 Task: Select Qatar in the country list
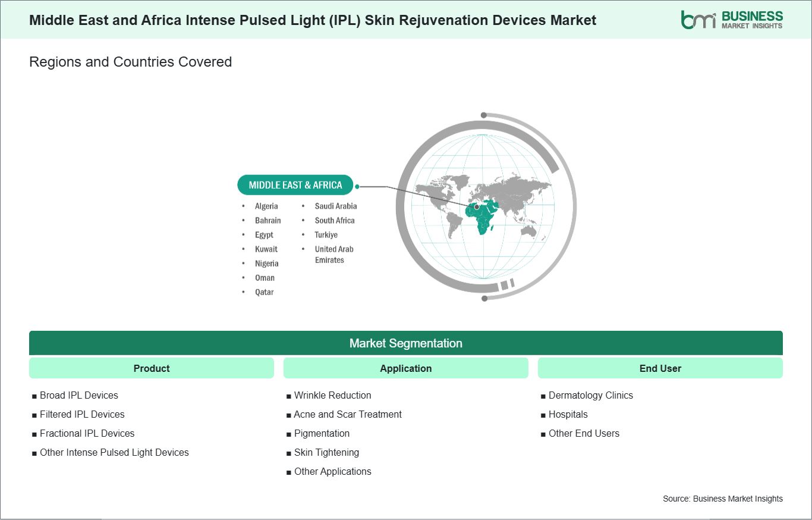[x=265, y=292]
